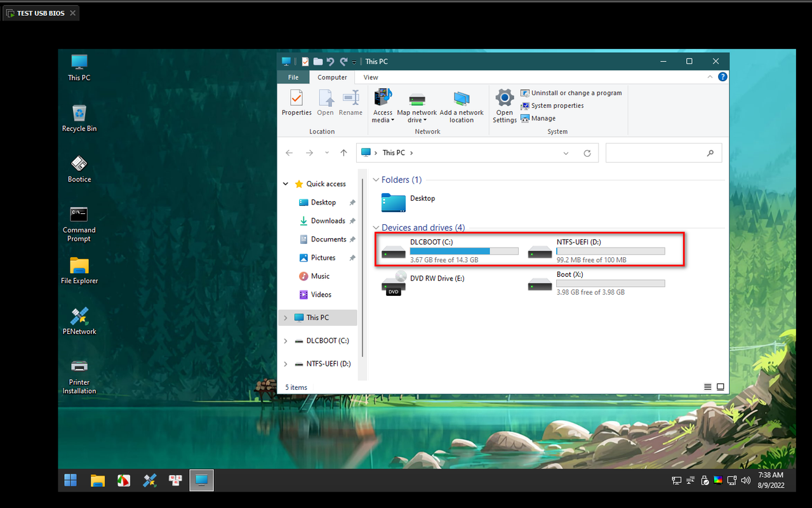
Task: Click the quick access New folder icon
Action: 317,62
